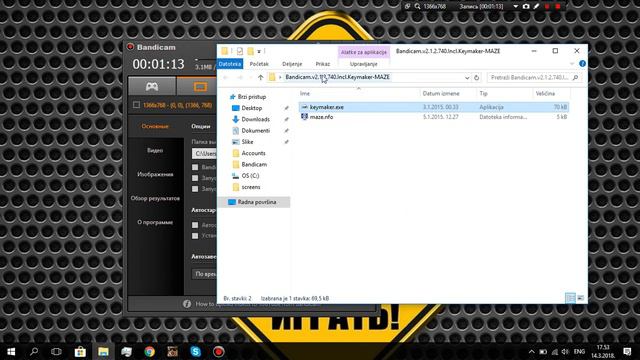Select Bandicam screen recording mode rectangle icon
640x360 pixels.
tap(200, 87)
